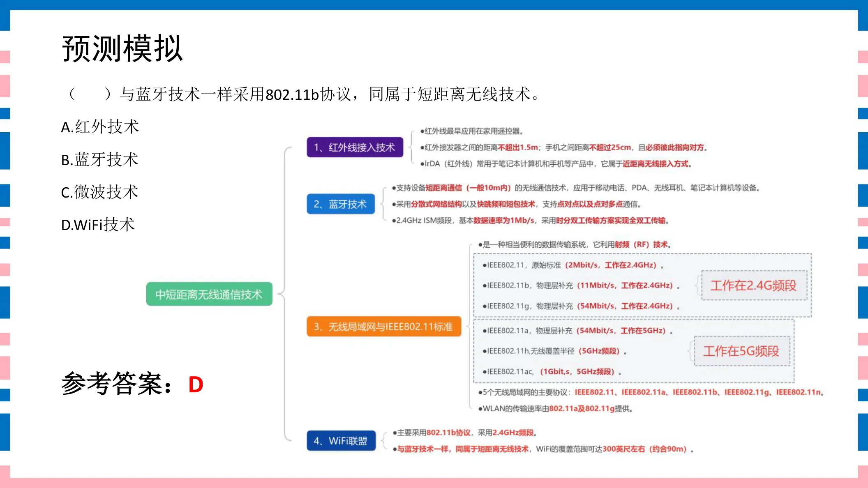Select answer option C.微波技术
The height and width of the screenshot is (488, 868).
(99, 192)
